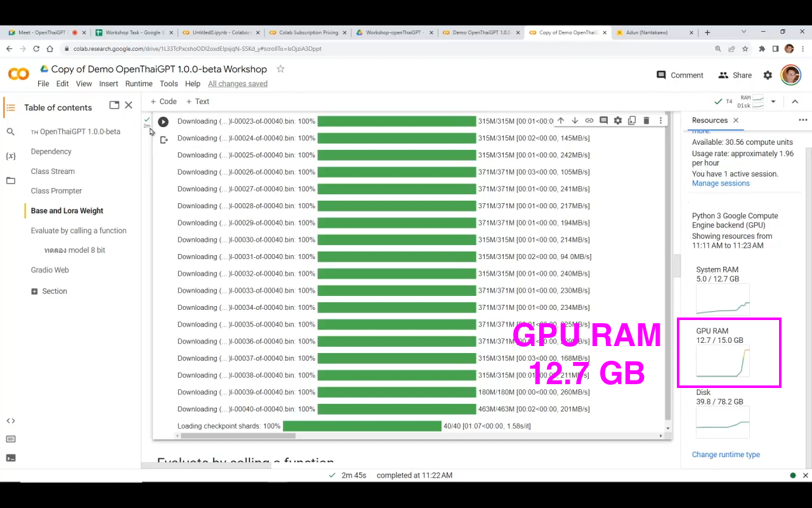The width and height of the screenshot is (812, 508).
Task: Open the File menu
Action: [x=43, y=84]
